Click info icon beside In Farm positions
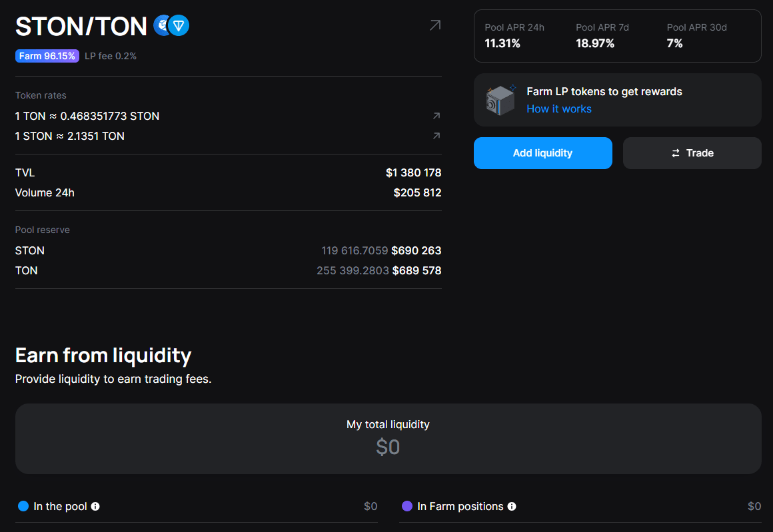The width and height of the screenshot is (773, 532). click(512, 507)
